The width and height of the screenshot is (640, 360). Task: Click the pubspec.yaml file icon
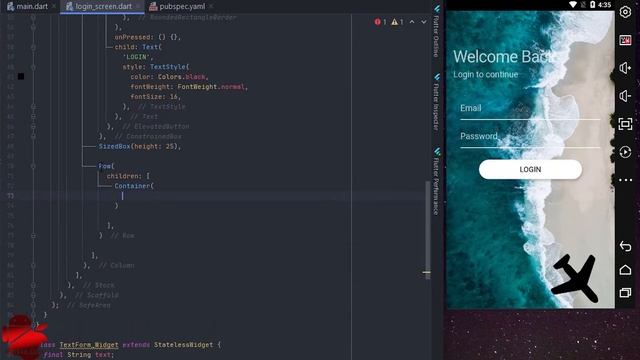click(153, 6)
